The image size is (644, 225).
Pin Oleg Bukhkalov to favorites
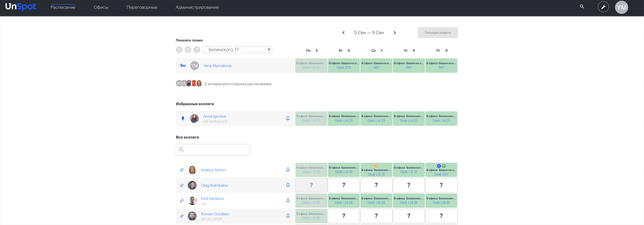[x=182, y=185]
